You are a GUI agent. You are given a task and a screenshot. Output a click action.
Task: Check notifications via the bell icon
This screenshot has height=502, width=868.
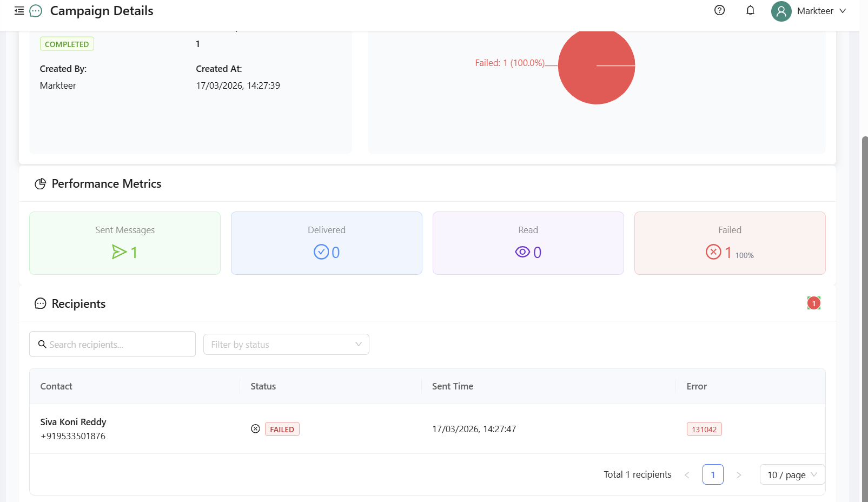click(750, 10)
